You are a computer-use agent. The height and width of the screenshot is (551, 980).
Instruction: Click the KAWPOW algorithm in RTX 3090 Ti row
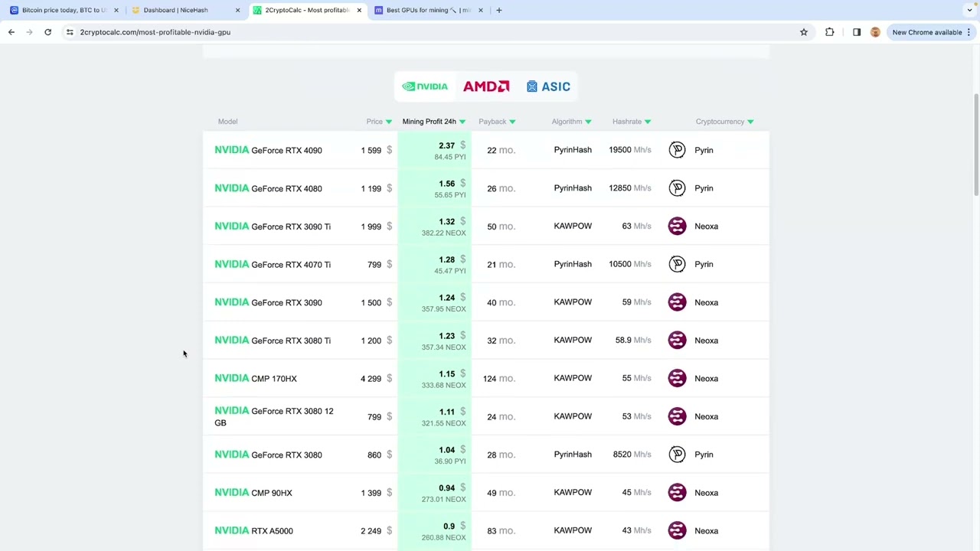pyautogui.click(x=573, y=227)
